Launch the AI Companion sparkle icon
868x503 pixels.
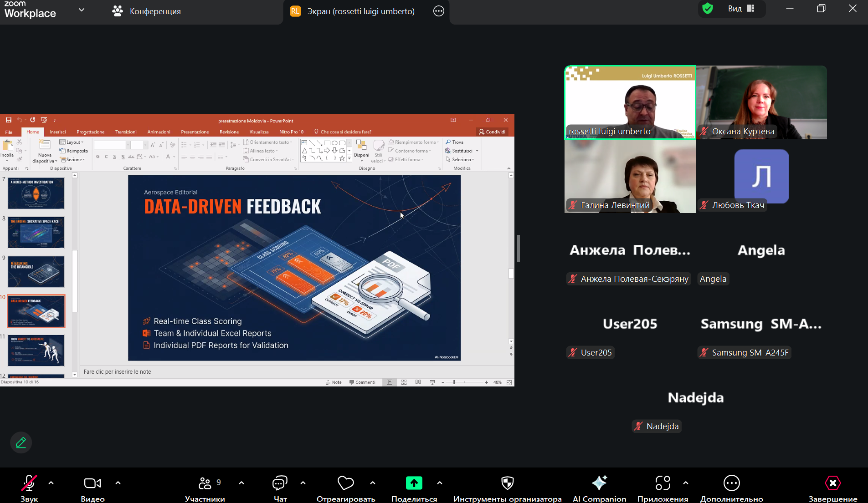[x=599, y=483]
